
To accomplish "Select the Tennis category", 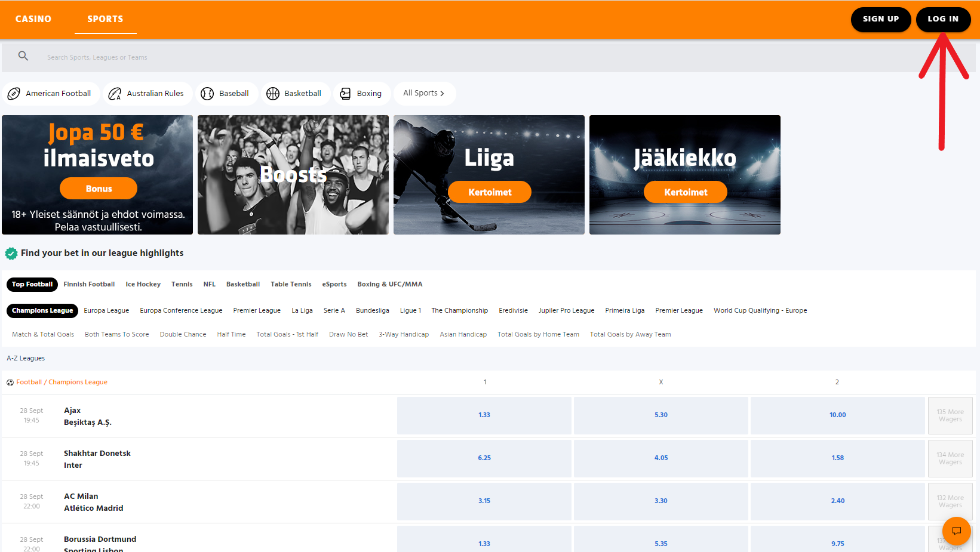I will click(x=182, y=285).
